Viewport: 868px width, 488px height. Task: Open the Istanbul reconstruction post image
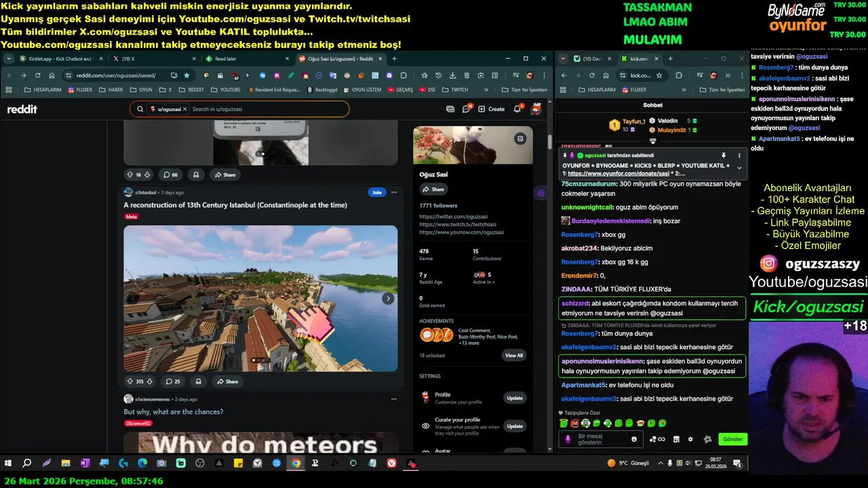[260, 298]
